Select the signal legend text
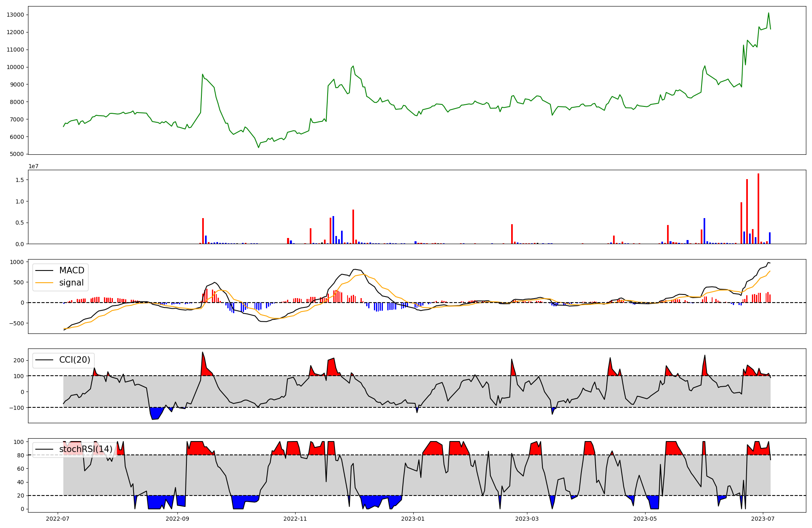This screenshot has height=528, width=812. click(x=71, y=283)
